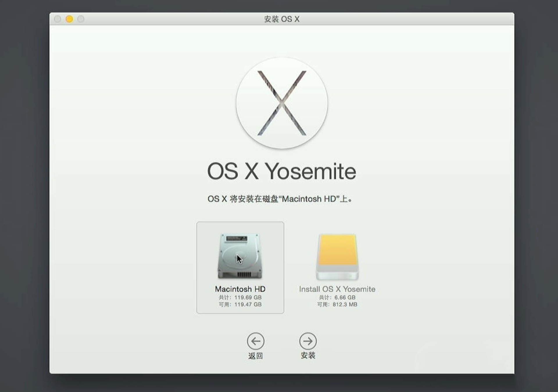The width and height of the screenshot is (558, 392).
Task: Click the 返回 label under the back arrow
Action: [x=255, y=356]
